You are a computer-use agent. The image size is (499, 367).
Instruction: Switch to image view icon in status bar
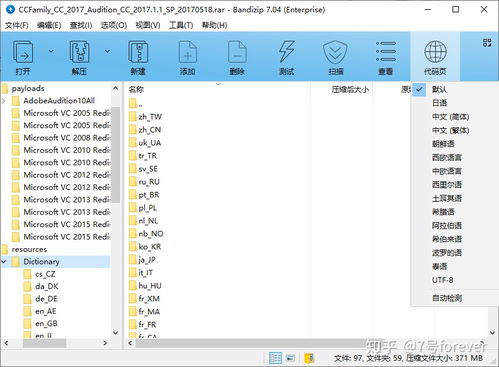(290, 358)
